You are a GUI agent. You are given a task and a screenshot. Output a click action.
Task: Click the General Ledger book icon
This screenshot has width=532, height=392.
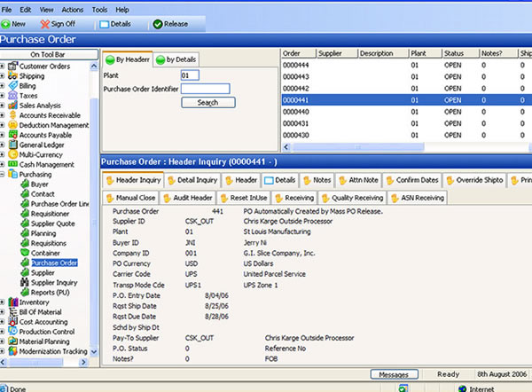pyautogui.click(x=12, y=145)
